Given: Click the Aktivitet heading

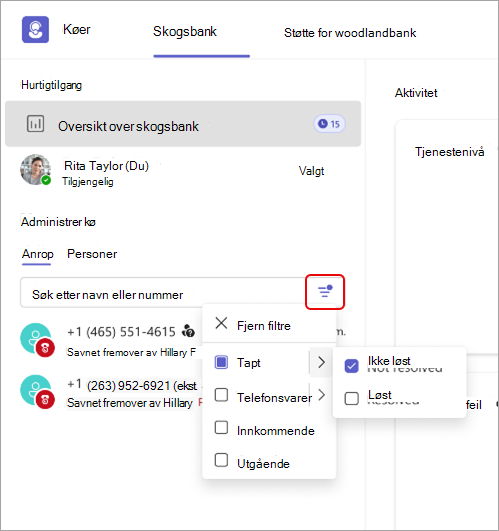Looking at the screenshot, I should [416, 93].
